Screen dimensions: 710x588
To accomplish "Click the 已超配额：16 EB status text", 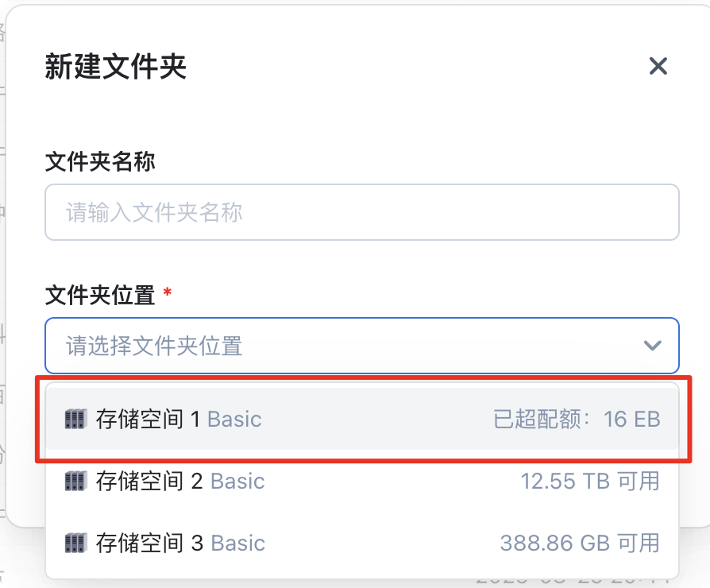I will (577, 419).
